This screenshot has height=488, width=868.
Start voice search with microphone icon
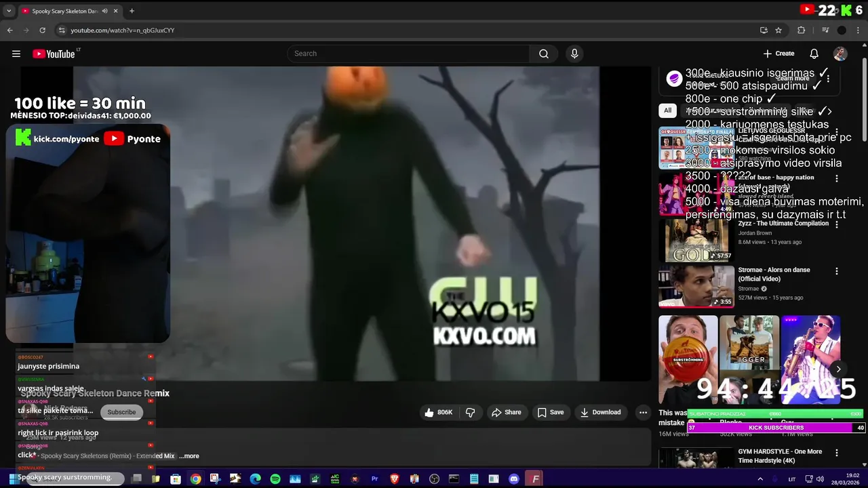pos(574,54)
